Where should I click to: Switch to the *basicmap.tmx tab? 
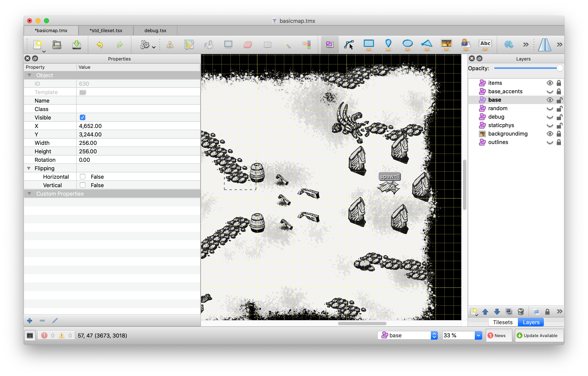point(51,31)
